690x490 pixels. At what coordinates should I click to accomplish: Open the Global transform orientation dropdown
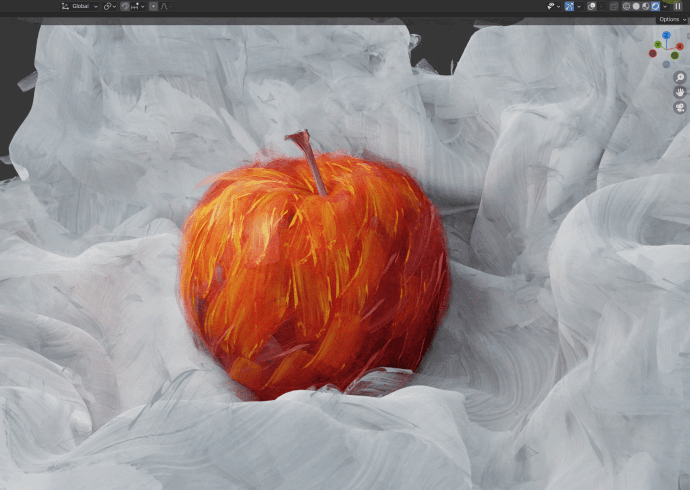(x=80, y=6)
